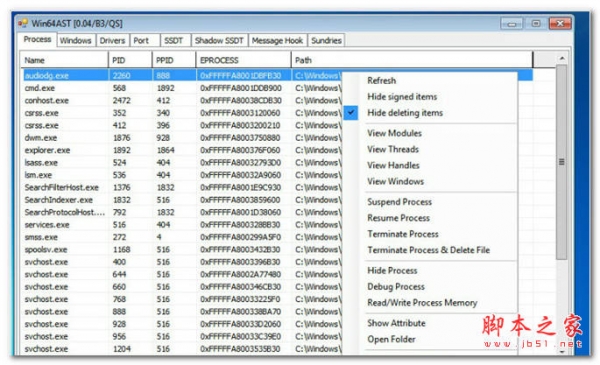Screen dimensions: 600x365
Task: Select services.exe process
Action: 182,225
